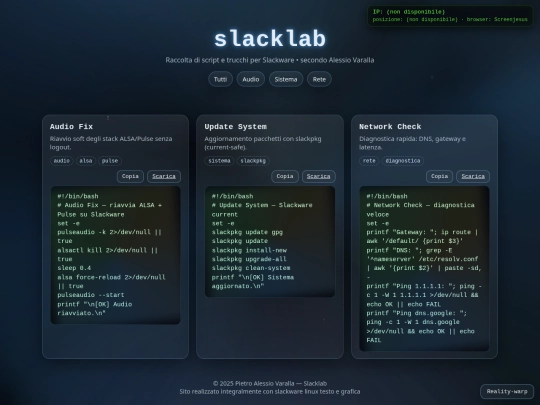Click the 'rete' tag in Network Check
Screen dimensions: 540x405
[x=369, y=161]
